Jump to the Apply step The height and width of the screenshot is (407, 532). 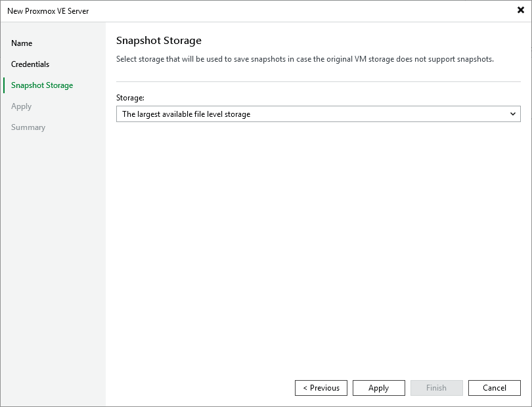coord(21,106)
